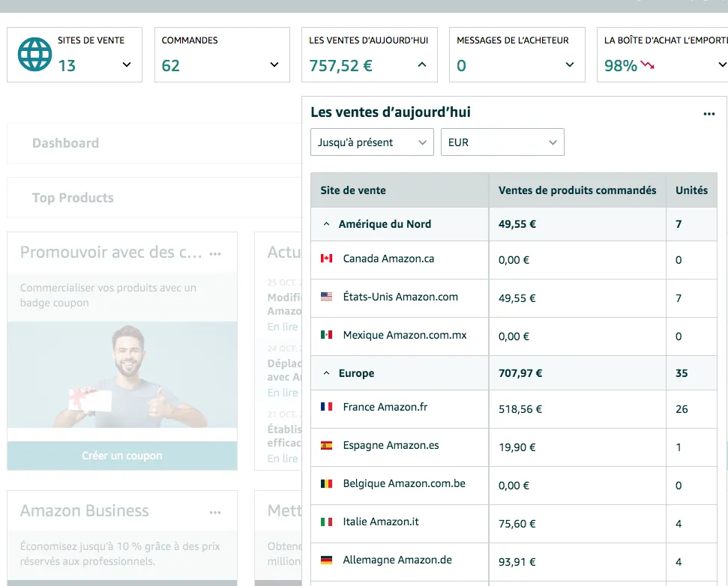Viewport: 728px width, 586px height.
Task: Expand the Commandes card chevron
Action: click(274, 64)
